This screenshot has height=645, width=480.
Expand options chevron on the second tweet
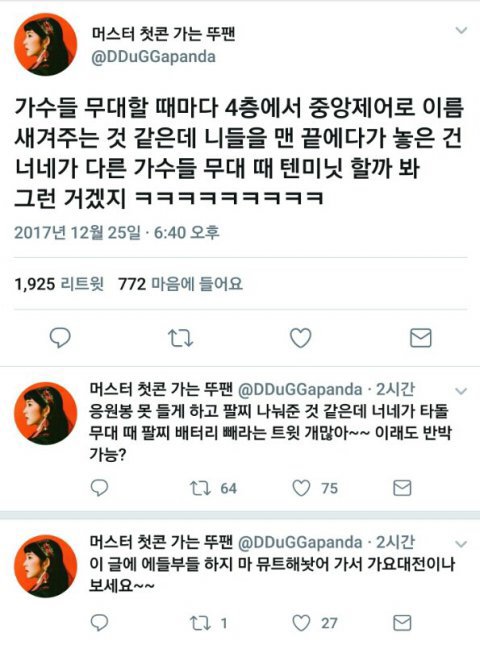(461, 391)
